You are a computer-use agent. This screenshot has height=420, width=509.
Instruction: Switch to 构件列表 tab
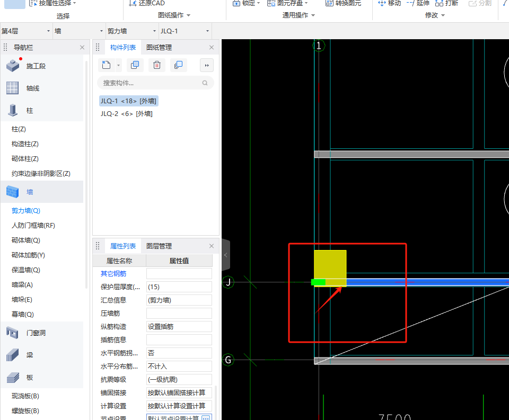pos(122,47)
